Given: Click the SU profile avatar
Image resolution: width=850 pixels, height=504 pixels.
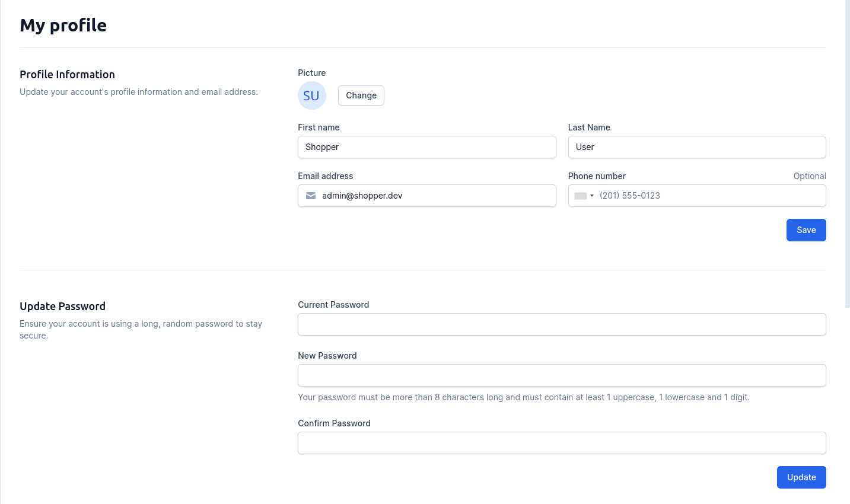Looking at the screenshot, I should [x=311, y=95].
